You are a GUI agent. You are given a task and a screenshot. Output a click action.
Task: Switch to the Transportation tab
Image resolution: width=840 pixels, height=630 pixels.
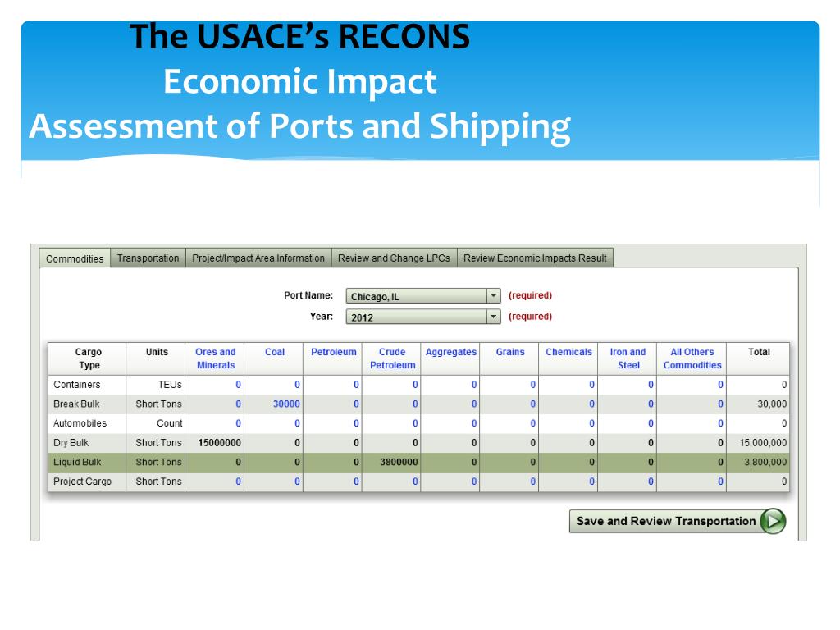click(148, 258)
